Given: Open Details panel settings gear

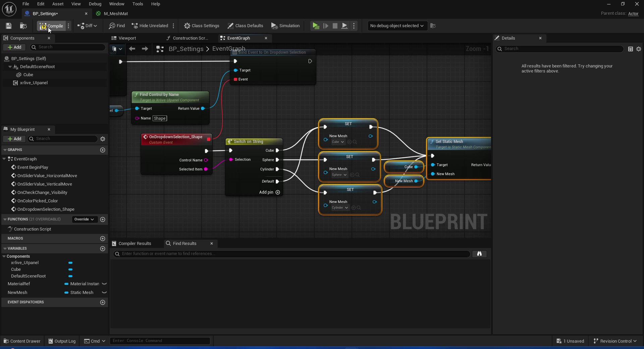Looking at the screenshot, I should click(x=639, y=49).
